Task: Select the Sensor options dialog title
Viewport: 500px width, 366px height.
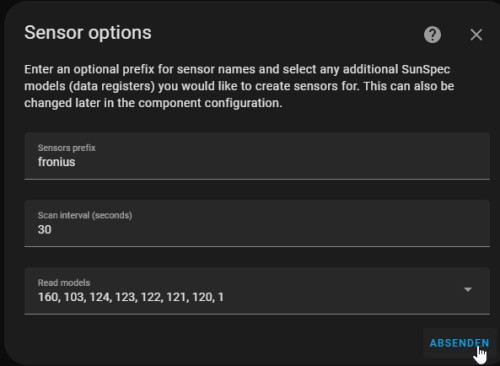Action: [x=88, y=33]
